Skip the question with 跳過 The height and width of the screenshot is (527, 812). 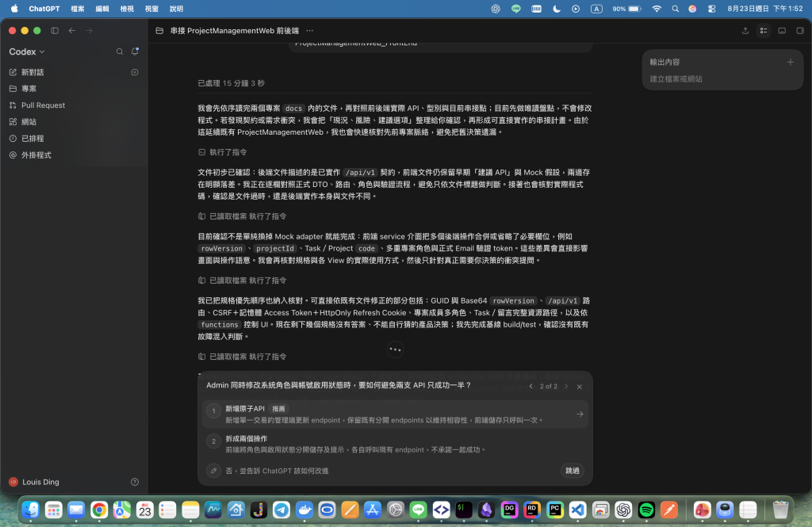click(x=573, y=471)
